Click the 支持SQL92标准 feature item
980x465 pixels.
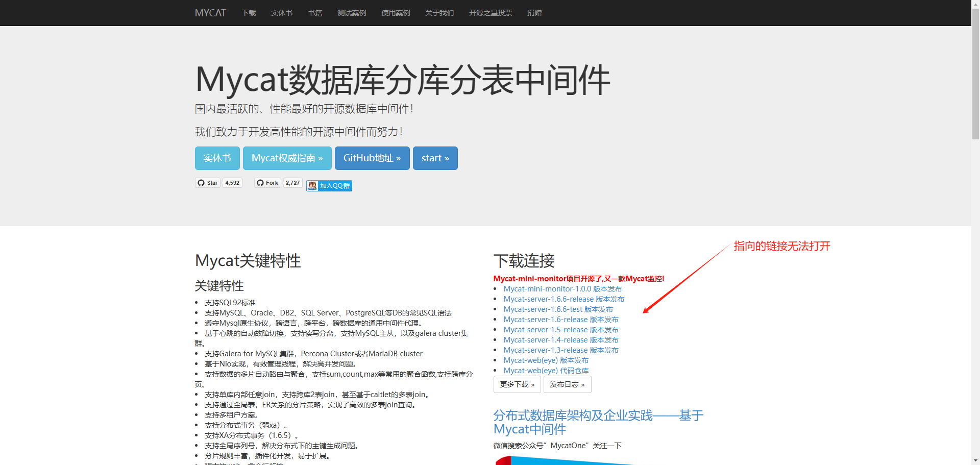click(x=230, y=303)
